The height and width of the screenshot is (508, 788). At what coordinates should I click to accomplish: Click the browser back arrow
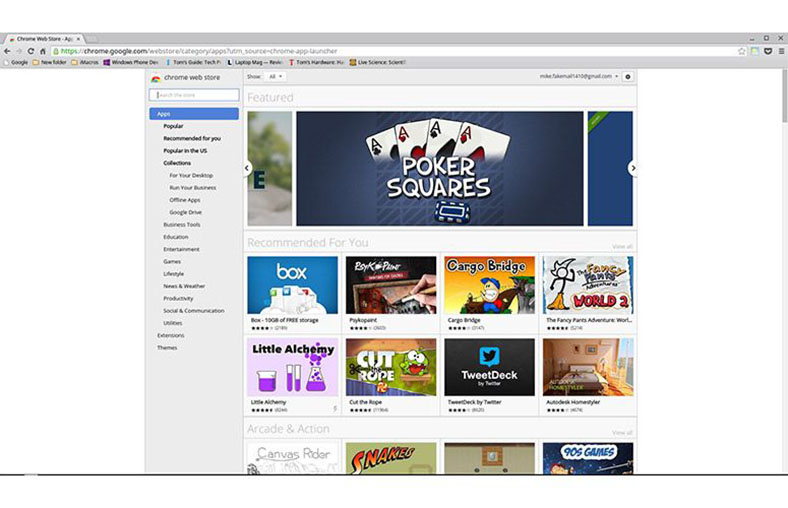point(7,51)
